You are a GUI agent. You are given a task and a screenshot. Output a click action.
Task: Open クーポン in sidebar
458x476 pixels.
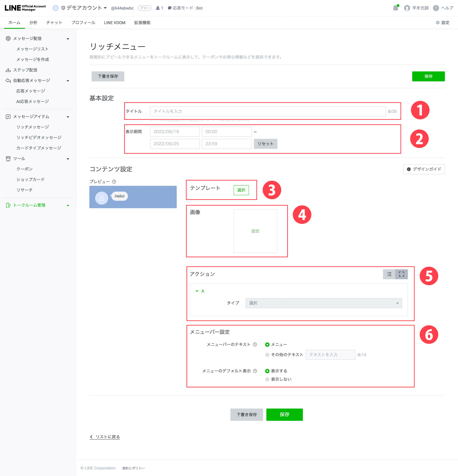click(x=24, y=169)
